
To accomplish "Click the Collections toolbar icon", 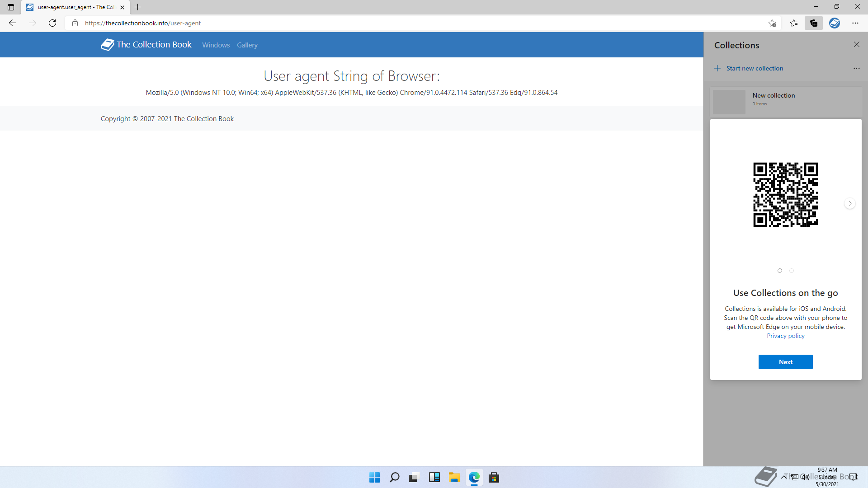I will [814, 23].
